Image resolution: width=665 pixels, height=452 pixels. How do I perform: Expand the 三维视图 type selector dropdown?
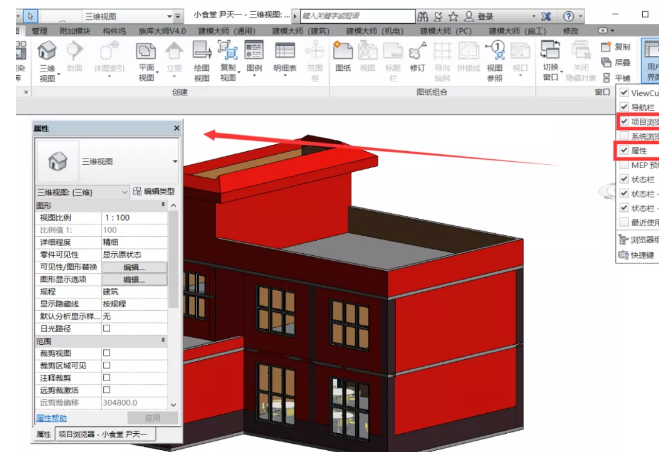(x=174, y=160)
